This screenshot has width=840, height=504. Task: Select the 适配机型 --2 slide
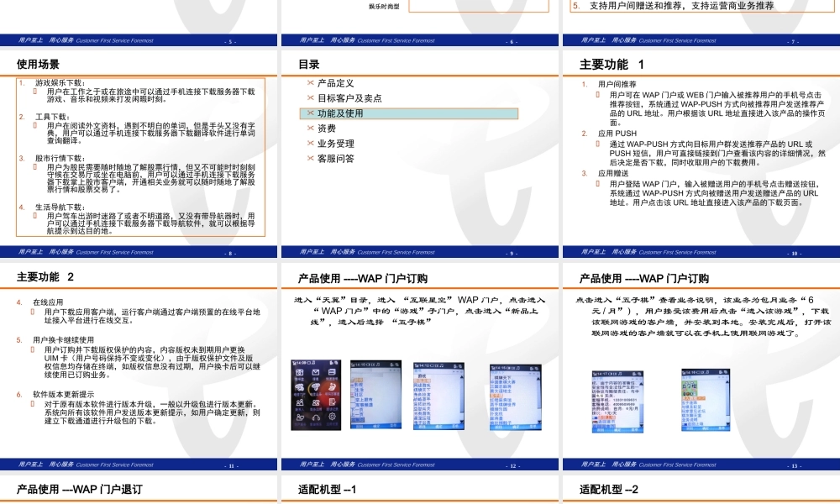pos(701,490)
